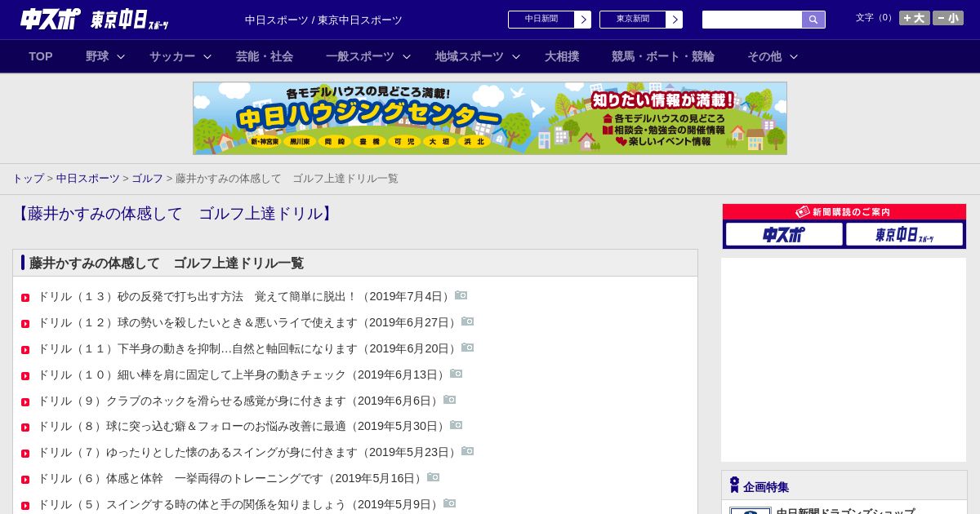Viewport: 980px width, 514px height.
Task: Click the 中スポ subscription button in sidebar
Action: (x=784, y=235)
